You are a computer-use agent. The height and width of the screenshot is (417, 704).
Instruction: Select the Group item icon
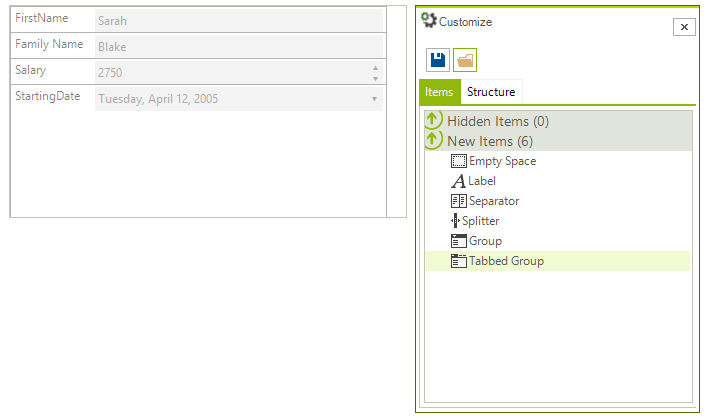tap(458, 241)
